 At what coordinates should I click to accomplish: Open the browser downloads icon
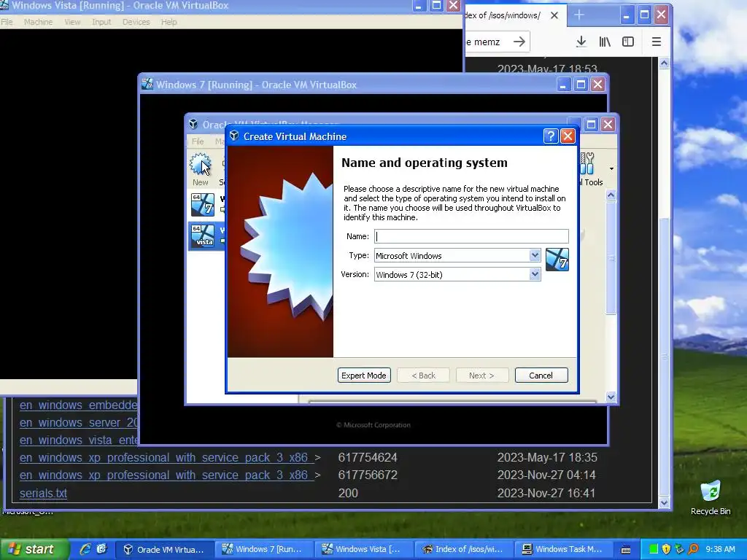coord(581,42)
